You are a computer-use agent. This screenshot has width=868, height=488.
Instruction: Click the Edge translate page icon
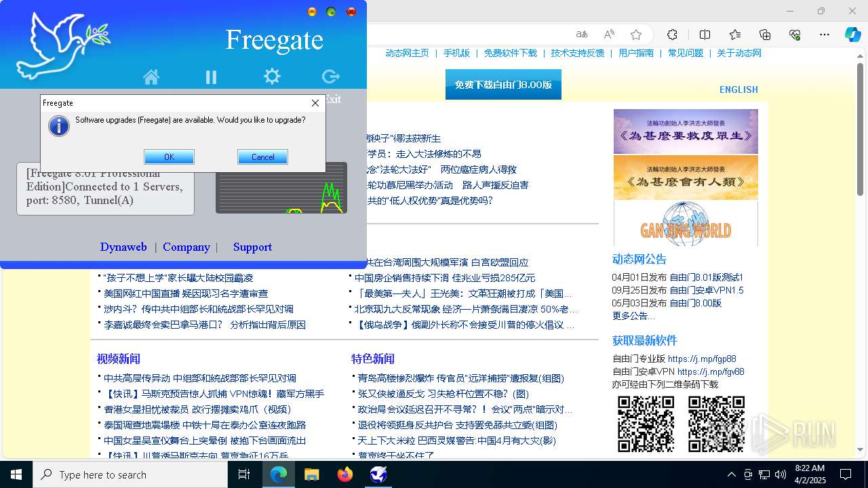[582, 35]
